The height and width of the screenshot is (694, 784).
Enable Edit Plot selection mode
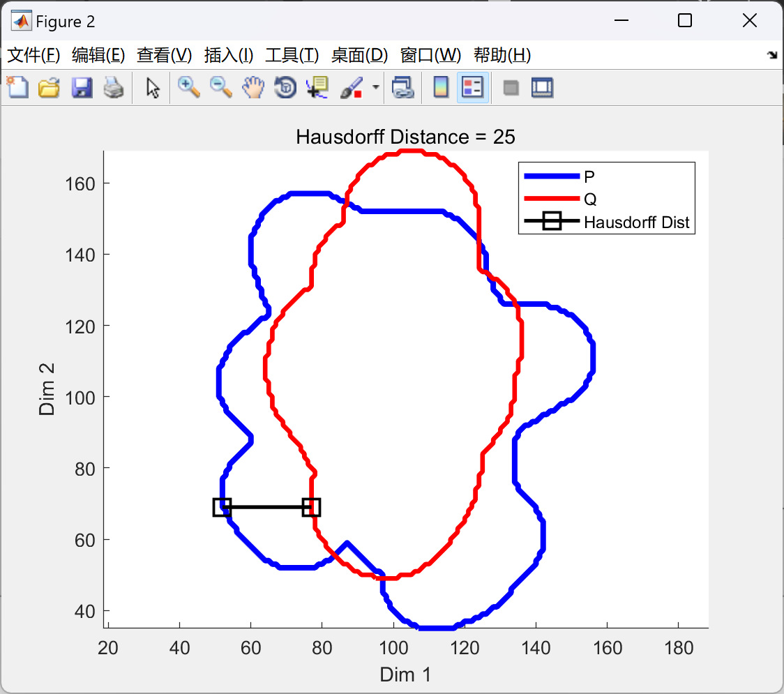[x=151, y=87]
